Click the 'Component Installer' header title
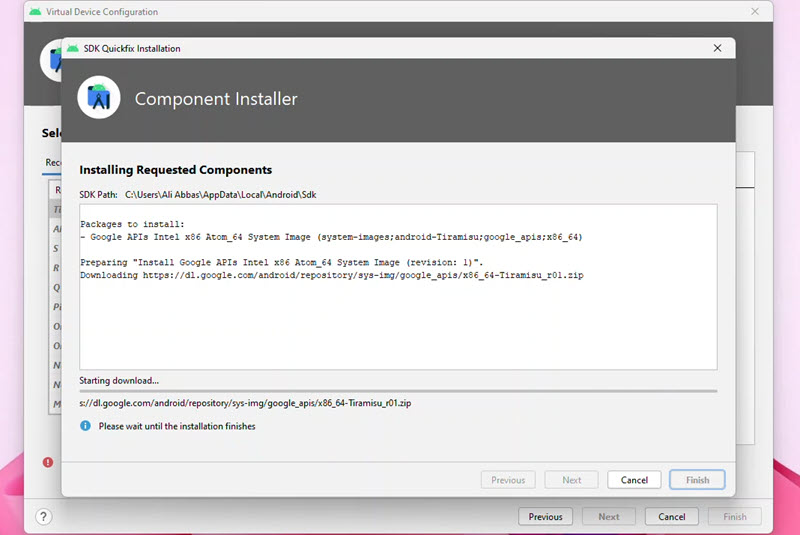 click(x=216, y=98)
